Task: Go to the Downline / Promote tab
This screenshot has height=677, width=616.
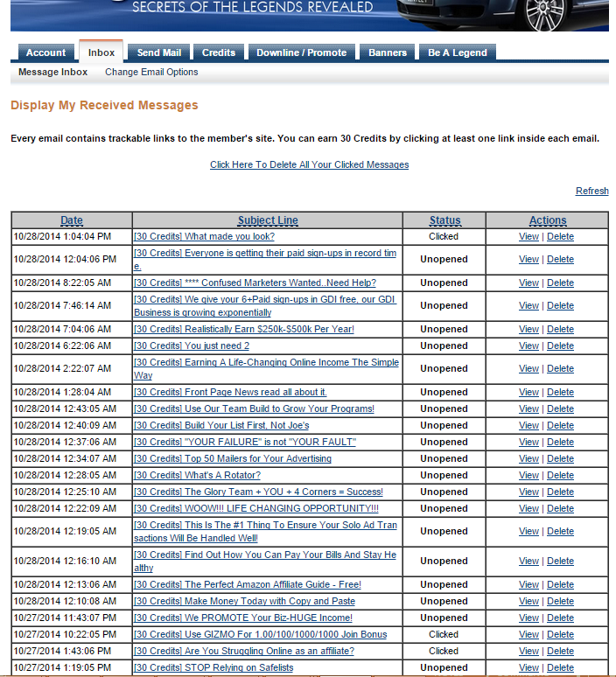Action: coord(302,52)
